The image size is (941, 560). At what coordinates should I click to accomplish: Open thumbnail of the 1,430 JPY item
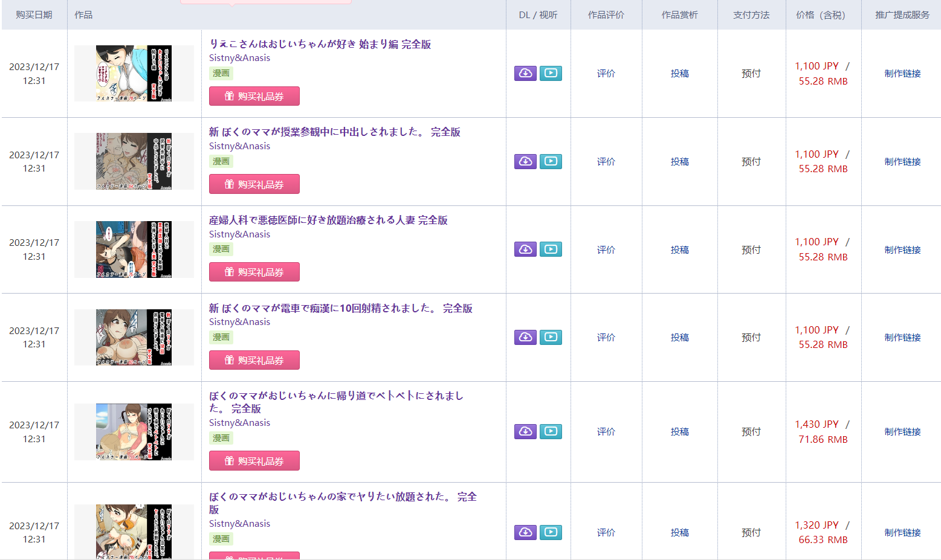tap(134, 431)
